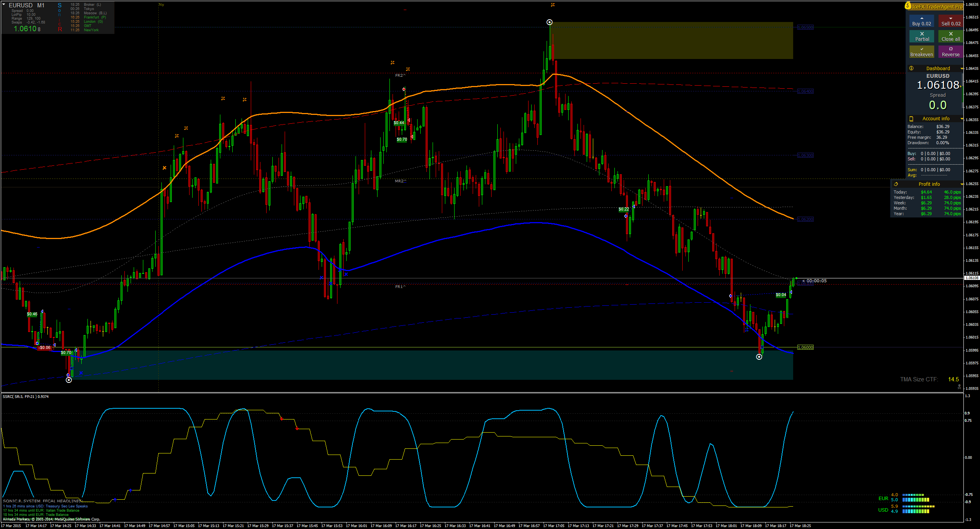Collapse the Account info section arrow
The image size is (980, 529).
(x=962, y=119)
